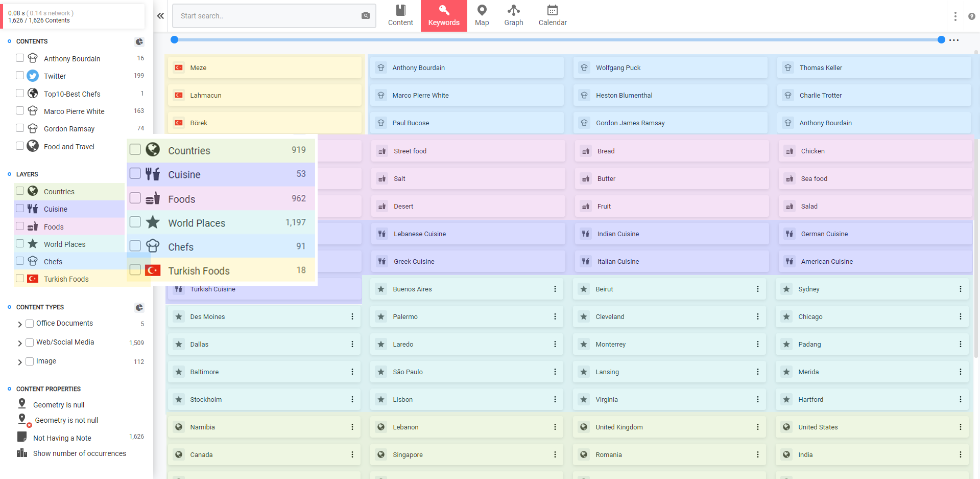Open the Calendar tab
Viewport: 980px width, 479px height.
[x=553, y=16]
